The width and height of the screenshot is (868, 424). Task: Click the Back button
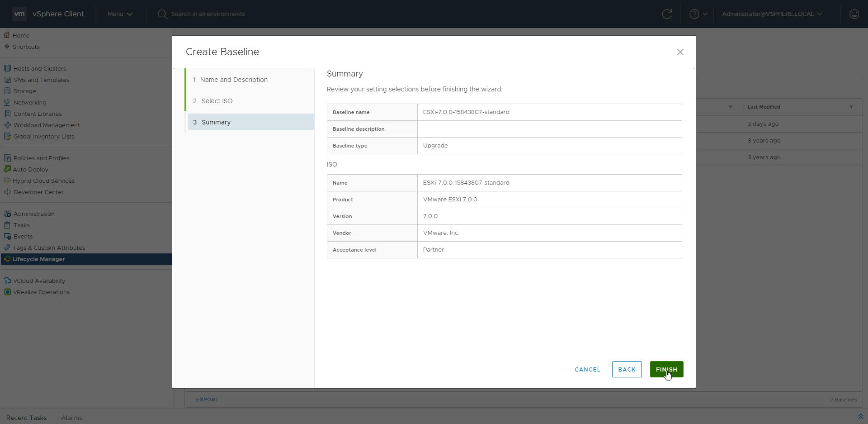point(627,369)
